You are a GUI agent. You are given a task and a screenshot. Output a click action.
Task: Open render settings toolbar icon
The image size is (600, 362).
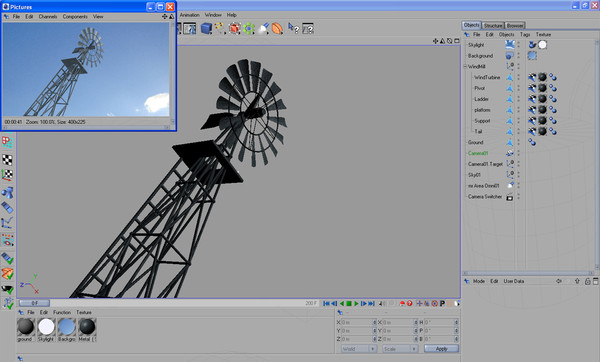pos(189,28)
